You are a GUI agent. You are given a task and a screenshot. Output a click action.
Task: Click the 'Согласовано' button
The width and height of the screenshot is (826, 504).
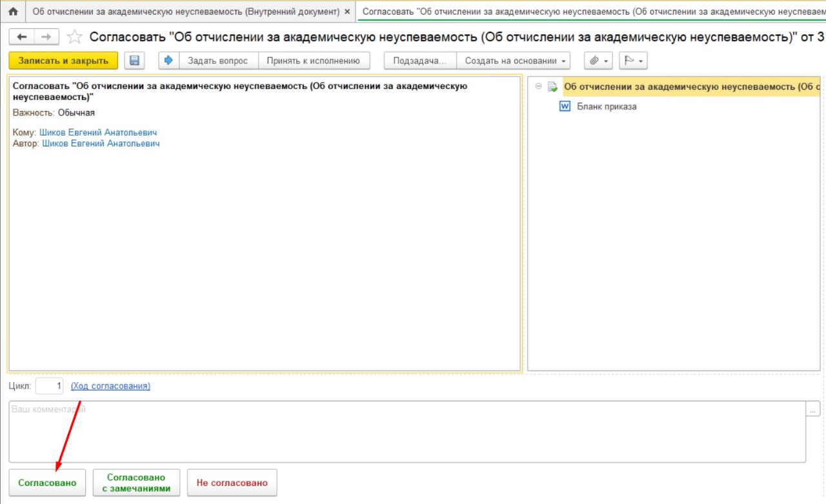pyautogui.click(x=47, y=483)
